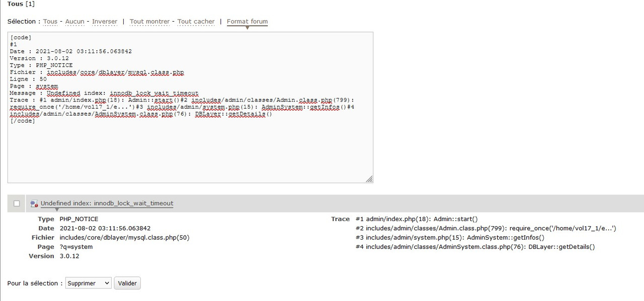The width and height of the screenshot is (644, 301).
Task: Select all entries with the Tous link
Action: (x=50, y=22)
